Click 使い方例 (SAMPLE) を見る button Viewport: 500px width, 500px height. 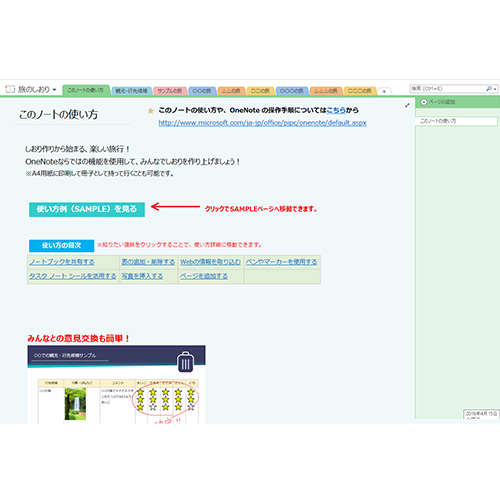pos(87,209)
